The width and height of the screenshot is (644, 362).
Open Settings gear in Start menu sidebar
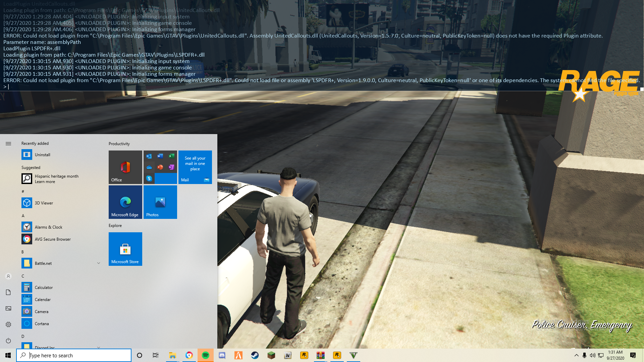(x=8, y=324)
